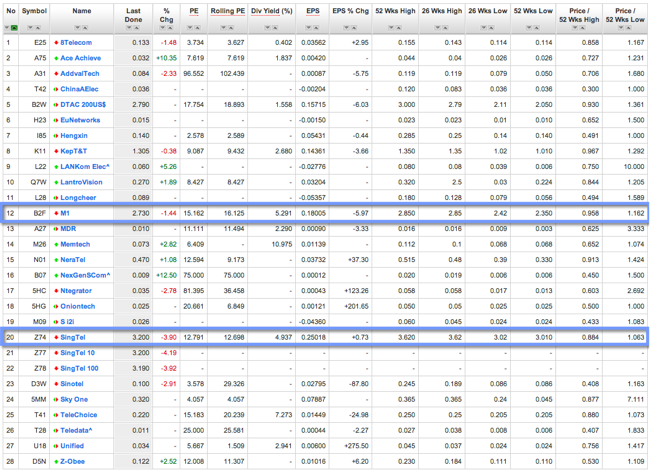This screenshot has height=472, width=650.
Task: Sort 26 Wks High column descending
Action: click(x=437, y=28)
